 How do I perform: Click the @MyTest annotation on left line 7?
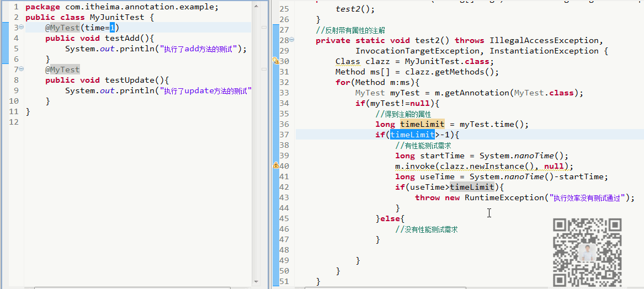click(62, 69)
